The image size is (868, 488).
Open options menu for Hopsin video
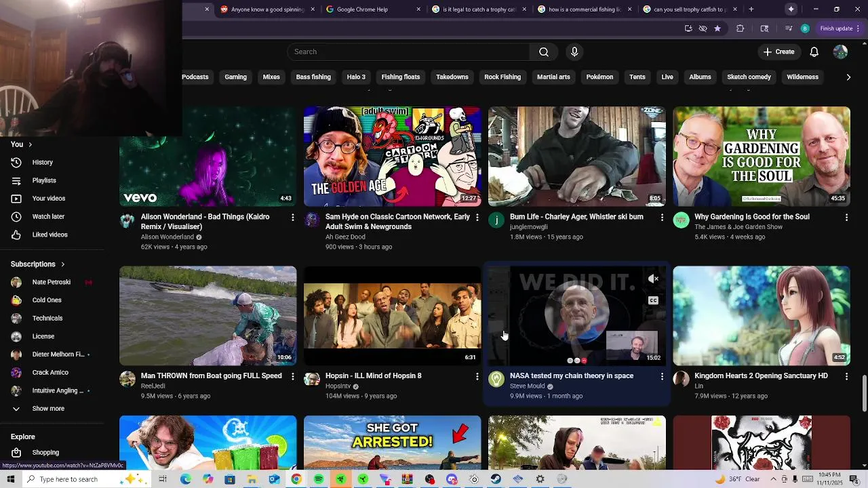point(477,376)
